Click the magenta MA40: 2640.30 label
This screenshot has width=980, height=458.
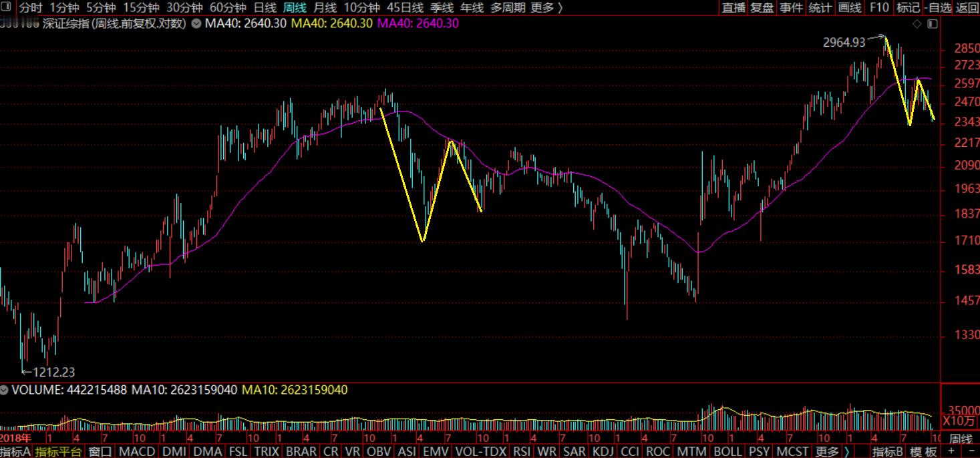pos(418,23)
